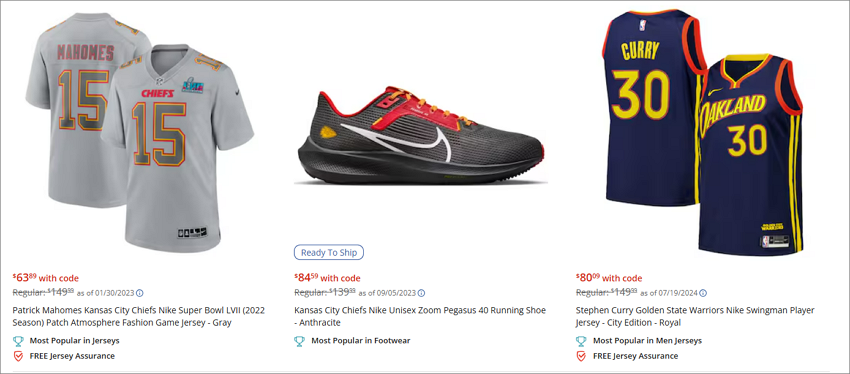Open the Stephen Curry Warriors jersey image

702,132
